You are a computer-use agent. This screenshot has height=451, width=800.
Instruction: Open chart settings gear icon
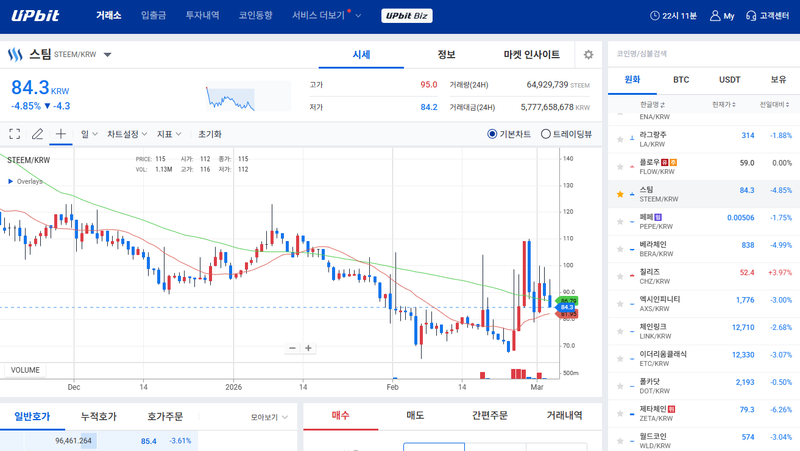[588, 55]
